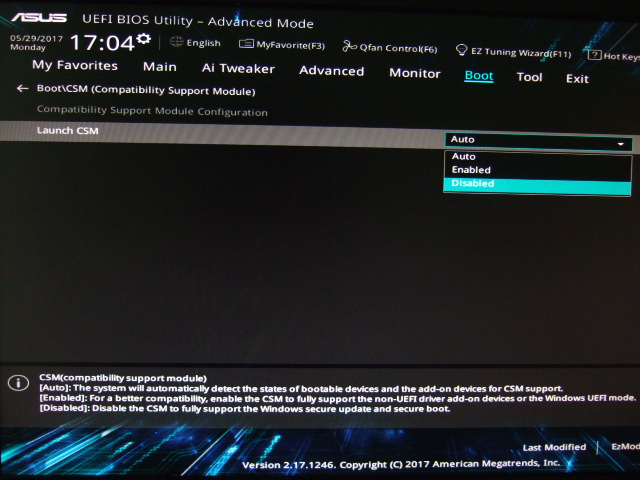Viewport: 640px width, 480px height.
Task: Choose Disabled in the CSM option list
Action: (537, 185)
